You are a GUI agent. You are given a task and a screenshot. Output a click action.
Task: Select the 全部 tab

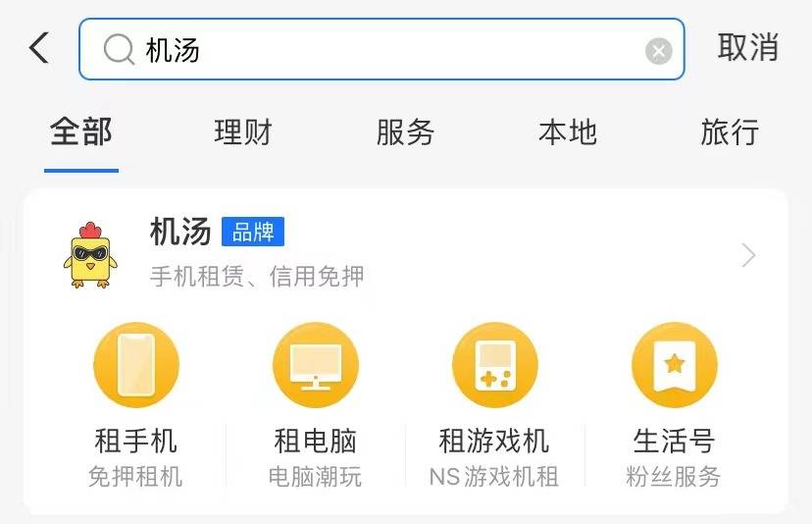click(x=81, y=131)
